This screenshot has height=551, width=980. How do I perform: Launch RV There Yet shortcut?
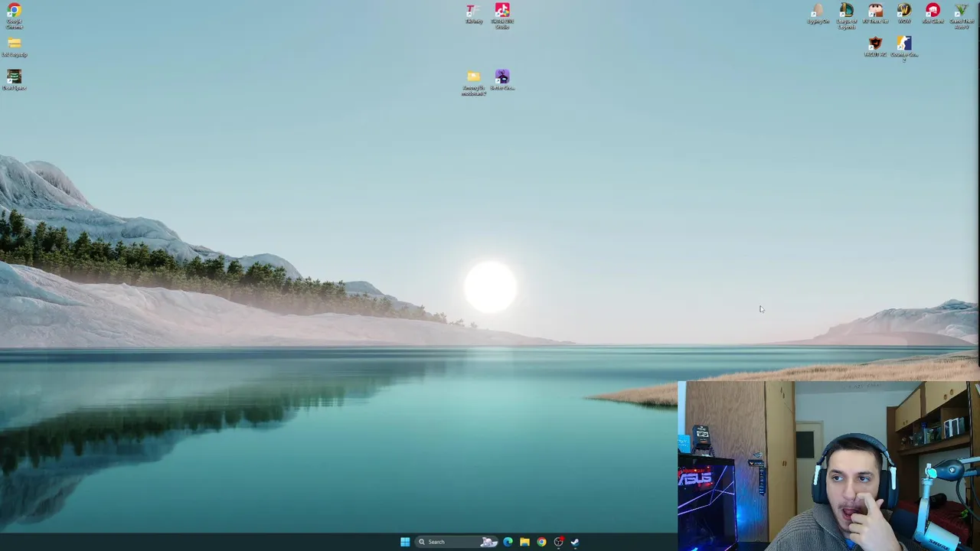pos(875,14)
